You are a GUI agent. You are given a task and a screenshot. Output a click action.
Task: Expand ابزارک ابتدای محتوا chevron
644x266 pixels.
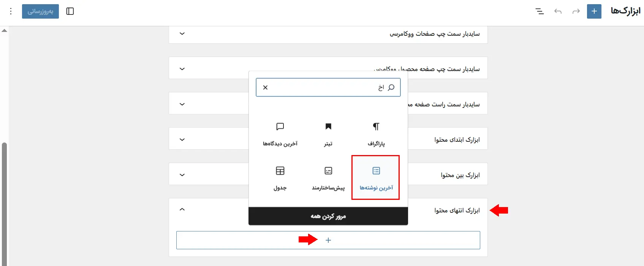point(182,140)
